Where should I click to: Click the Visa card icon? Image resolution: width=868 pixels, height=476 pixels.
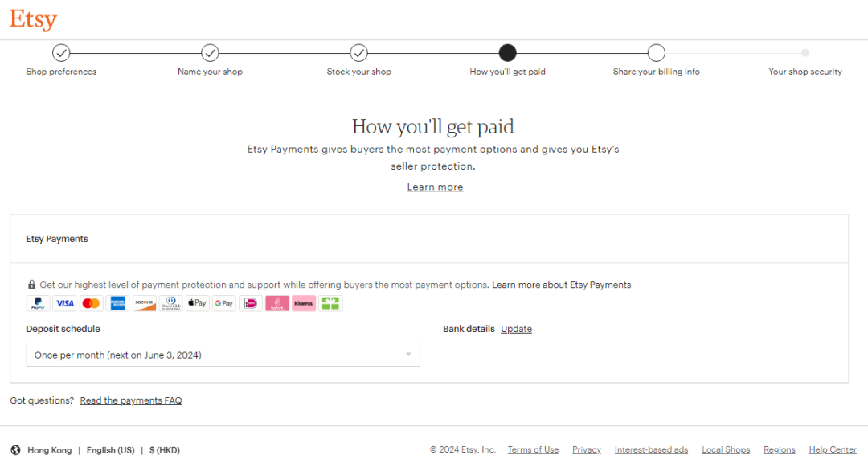coord(65,303)
